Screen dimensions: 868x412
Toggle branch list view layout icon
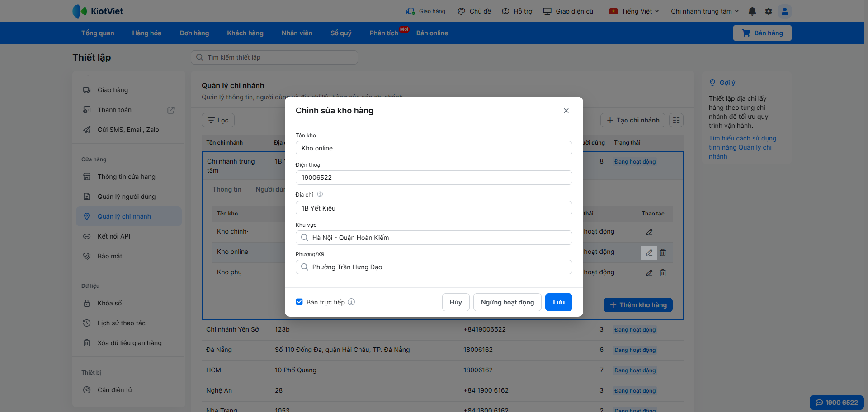(x=676, y=120)
